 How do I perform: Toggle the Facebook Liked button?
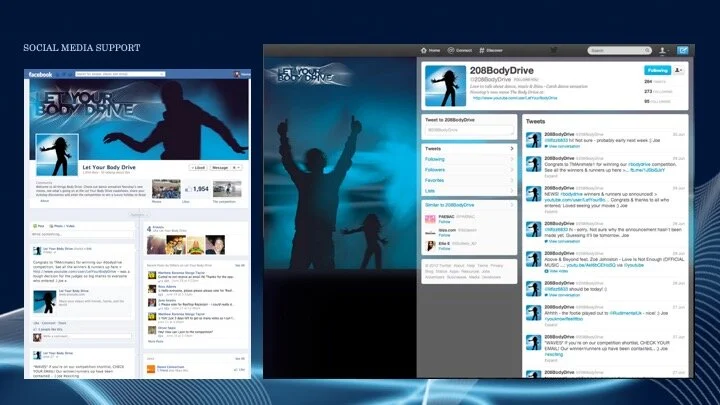click(198, 168)
